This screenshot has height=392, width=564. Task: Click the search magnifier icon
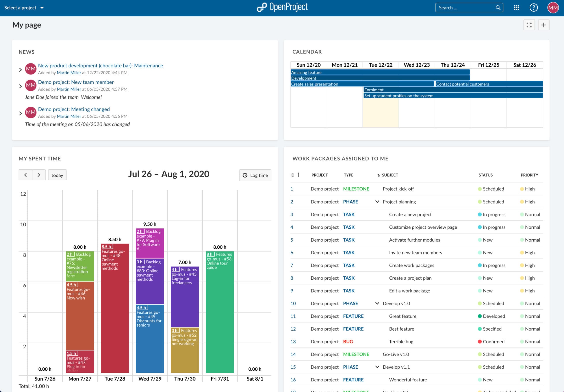(498, 8)
